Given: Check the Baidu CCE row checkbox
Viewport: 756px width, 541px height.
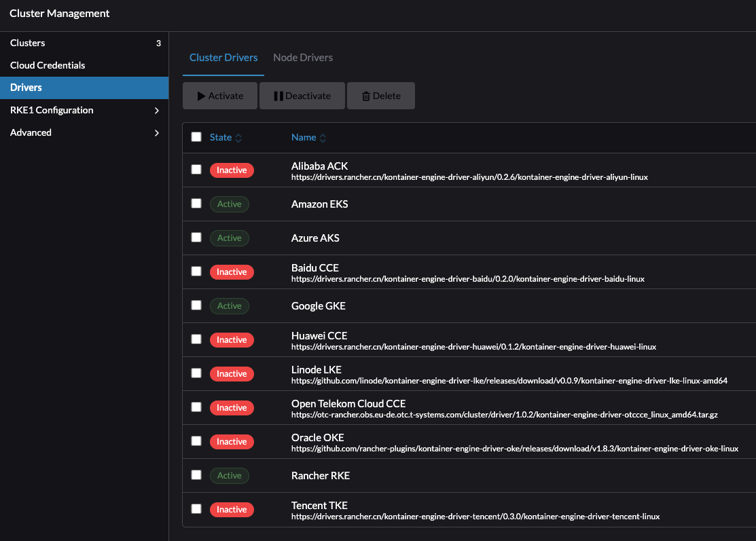Looking at the screenshot, I should [x=196, y=272].
